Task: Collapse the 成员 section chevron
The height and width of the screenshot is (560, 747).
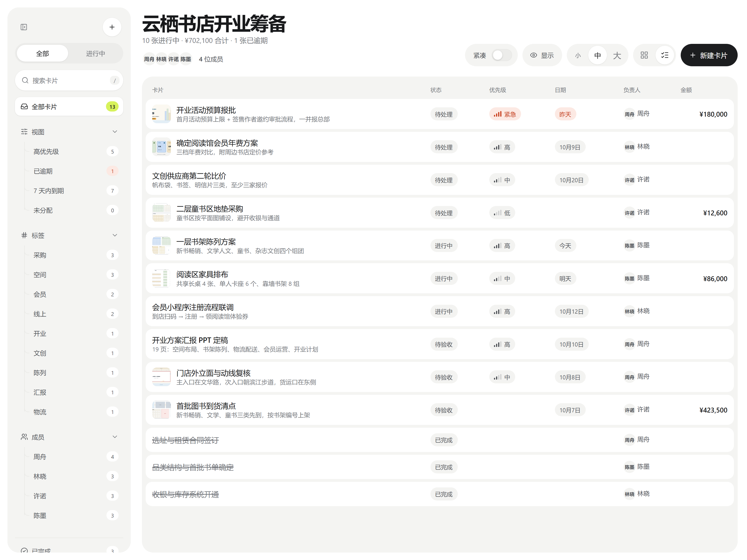Action: (x=115, y=437)
